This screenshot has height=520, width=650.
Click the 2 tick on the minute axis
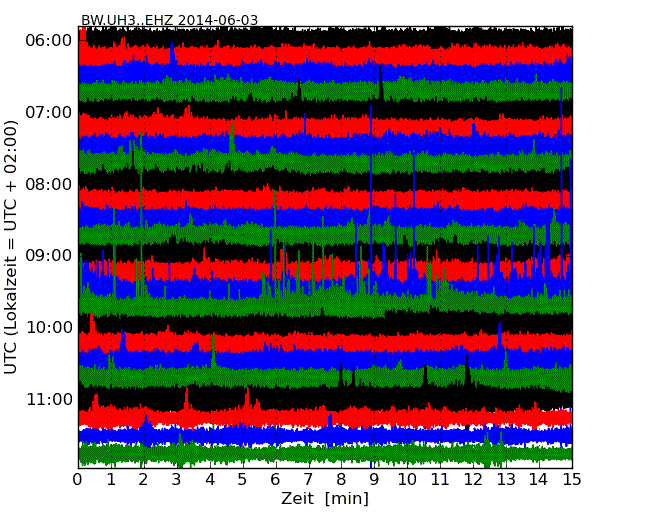tap(143, 479)
